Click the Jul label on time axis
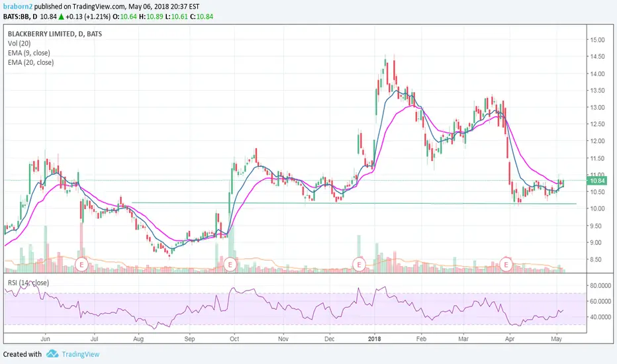Viewport: 617px width, 364px height. (94, 339)
